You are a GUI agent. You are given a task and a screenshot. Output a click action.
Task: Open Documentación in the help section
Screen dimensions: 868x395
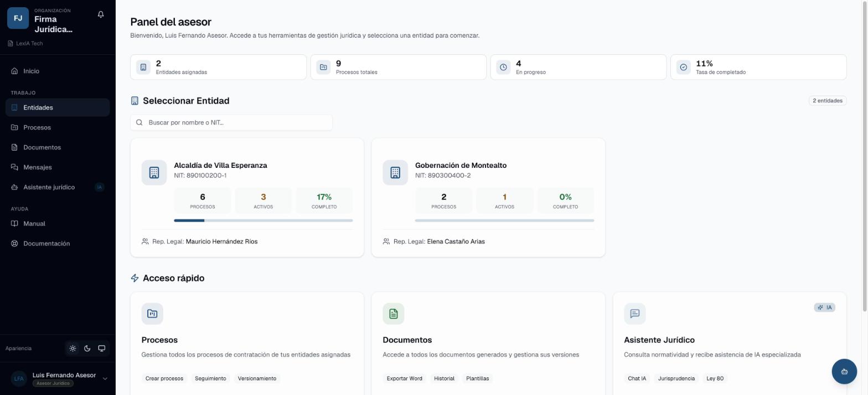tap(58, 244)
